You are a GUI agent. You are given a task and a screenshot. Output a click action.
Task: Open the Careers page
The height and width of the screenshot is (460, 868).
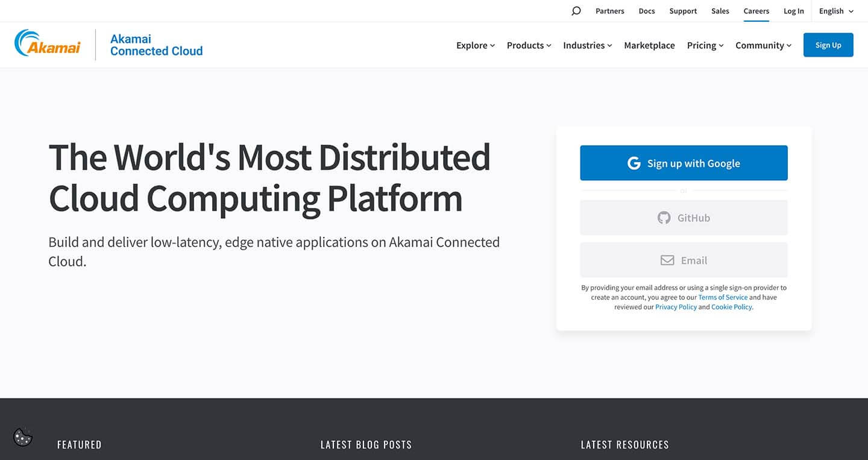click(x=756, y=11)
